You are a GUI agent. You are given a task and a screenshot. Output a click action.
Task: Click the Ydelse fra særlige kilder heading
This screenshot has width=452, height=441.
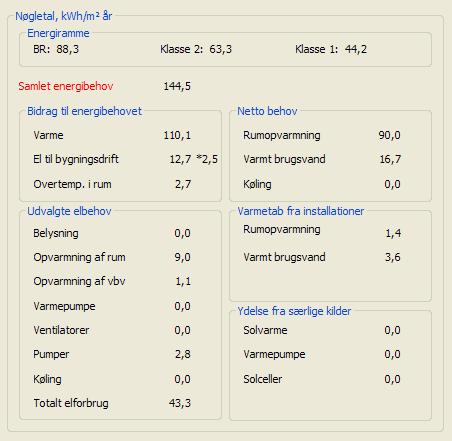(294, 311)
